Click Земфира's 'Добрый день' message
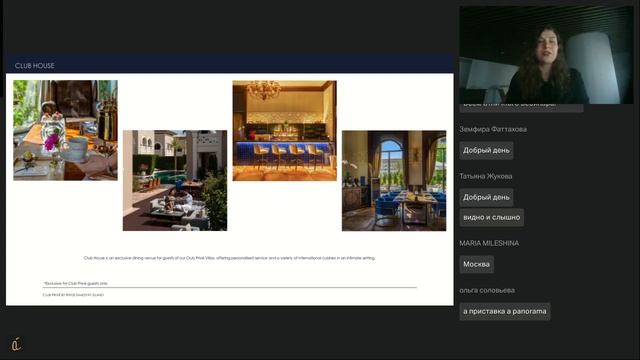 point(486,150)
